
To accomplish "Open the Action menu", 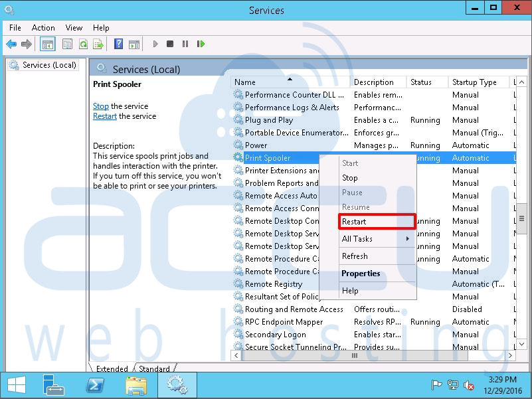I will coord(43,28).
